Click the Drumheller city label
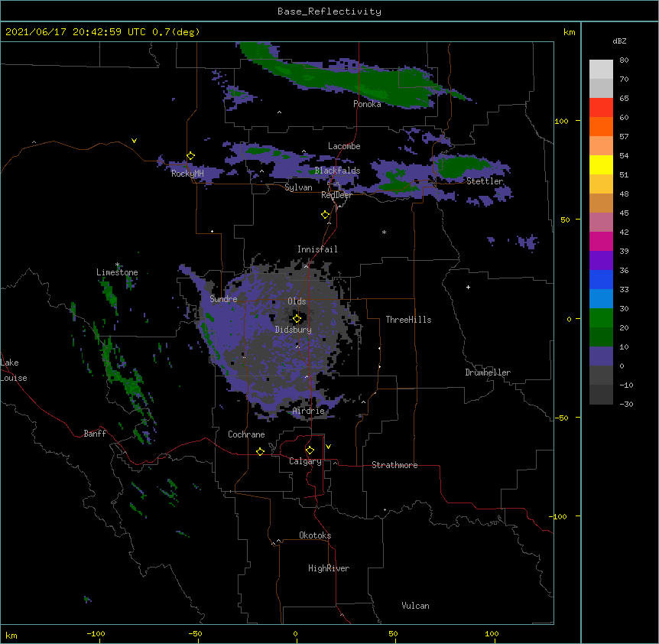This screenshot has width=659, height=644. click(x=488, y=372)
